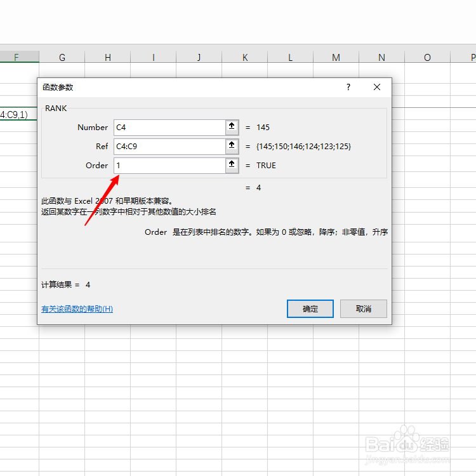Click the Number value 145
Viewport: 476px width, 476px height.
[x=263, y=127]
